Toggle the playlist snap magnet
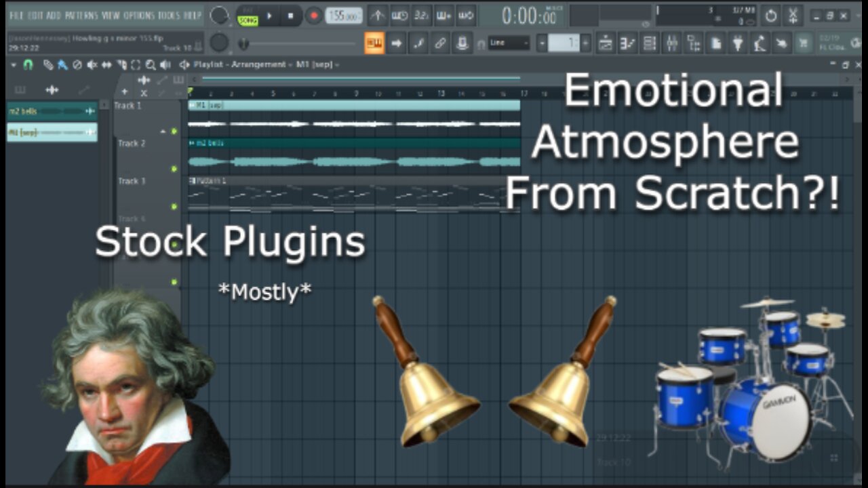 pyautogui.click(x=28, y=65)
